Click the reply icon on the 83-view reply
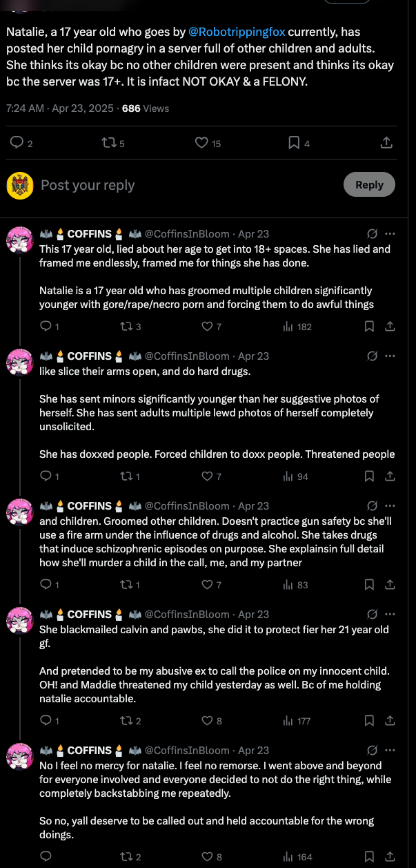 tap(46, 585)
